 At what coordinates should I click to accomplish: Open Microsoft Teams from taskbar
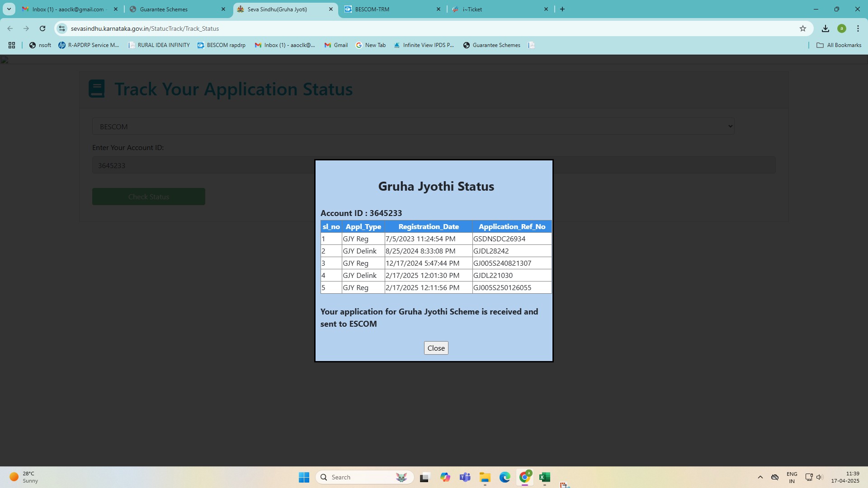pos(465,477)
